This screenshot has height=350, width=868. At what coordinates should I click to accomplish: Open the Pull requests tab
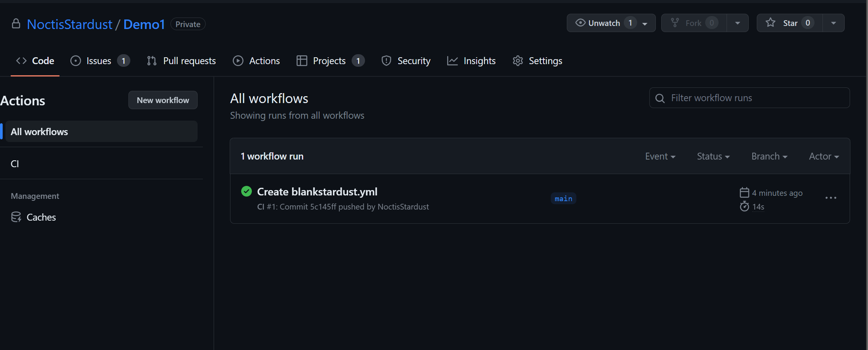coord(181,61)
